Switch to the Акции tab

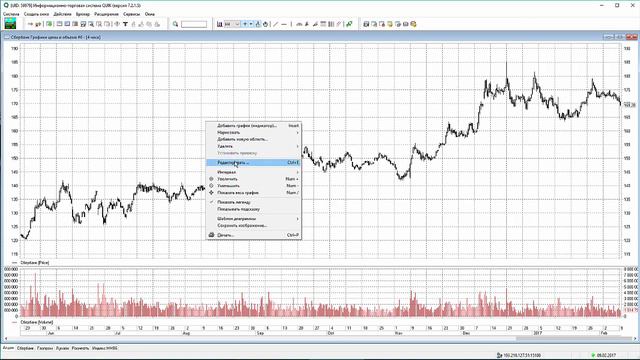point(8,348)
